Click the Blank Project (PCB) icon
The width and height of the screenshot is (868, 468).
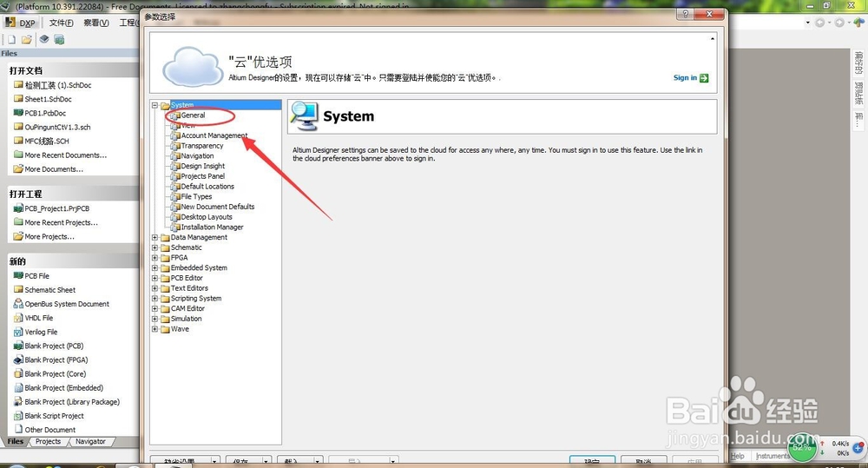coord(18,346)
